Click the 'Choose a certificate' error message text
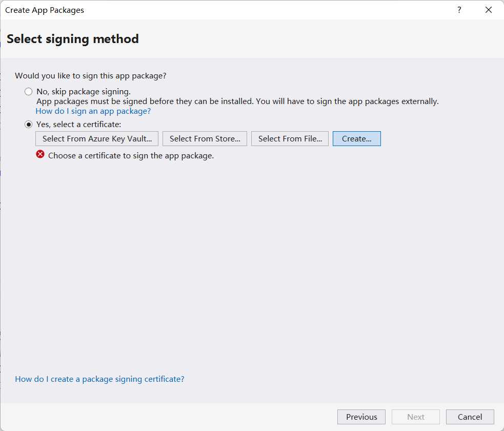Image resolution: width=504 pixels, height=431 pixels. point(131,155)
